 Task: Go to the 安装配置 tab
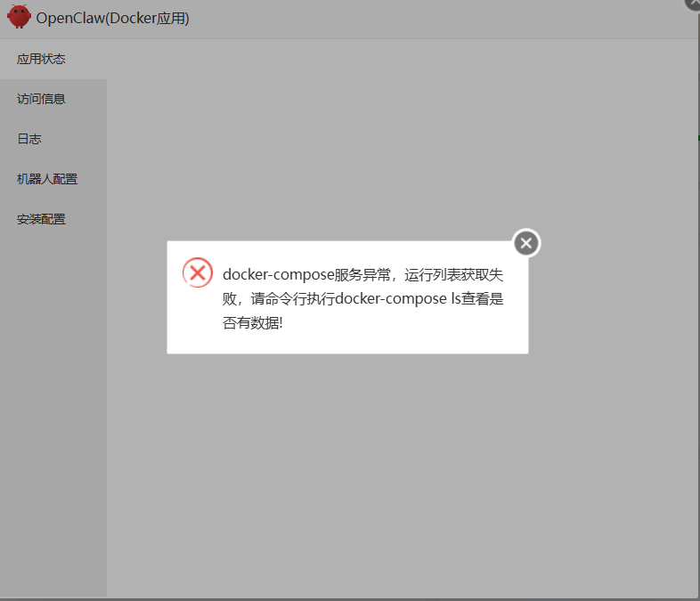53,220
